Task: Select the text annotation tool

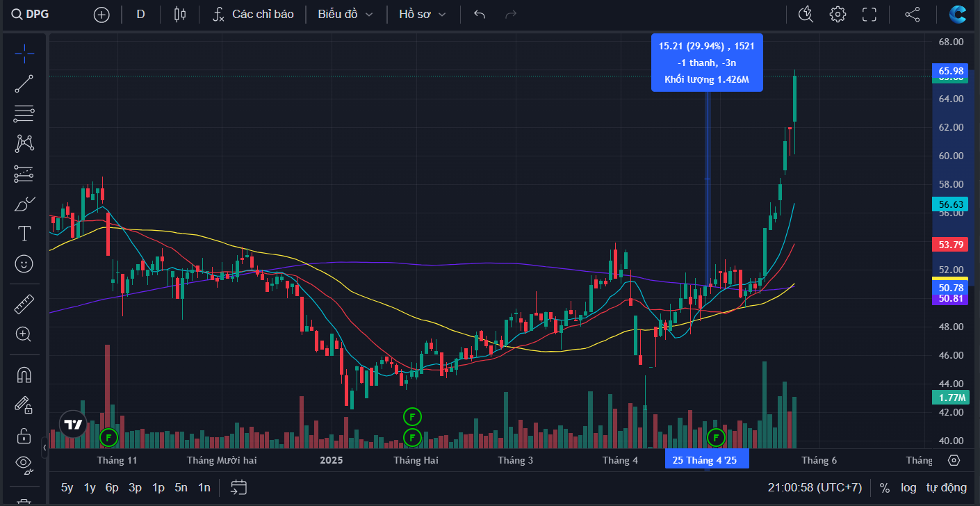Action: pos(24,234)
